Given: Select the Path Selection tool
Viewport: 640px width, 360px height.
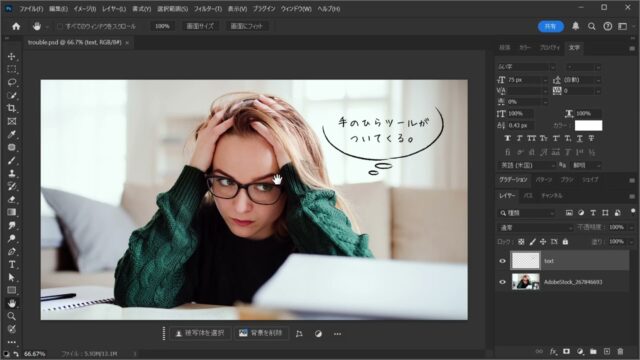Looking at the screenshot, I should click(12, 278).
